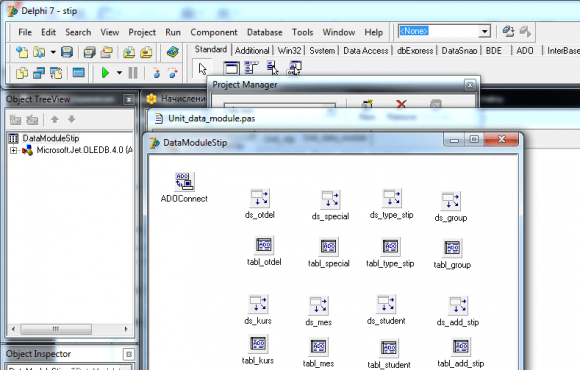This screenshot has height=370, width=580.
Task: Select the Frames component on Standard palette
Action: [231, 68]
